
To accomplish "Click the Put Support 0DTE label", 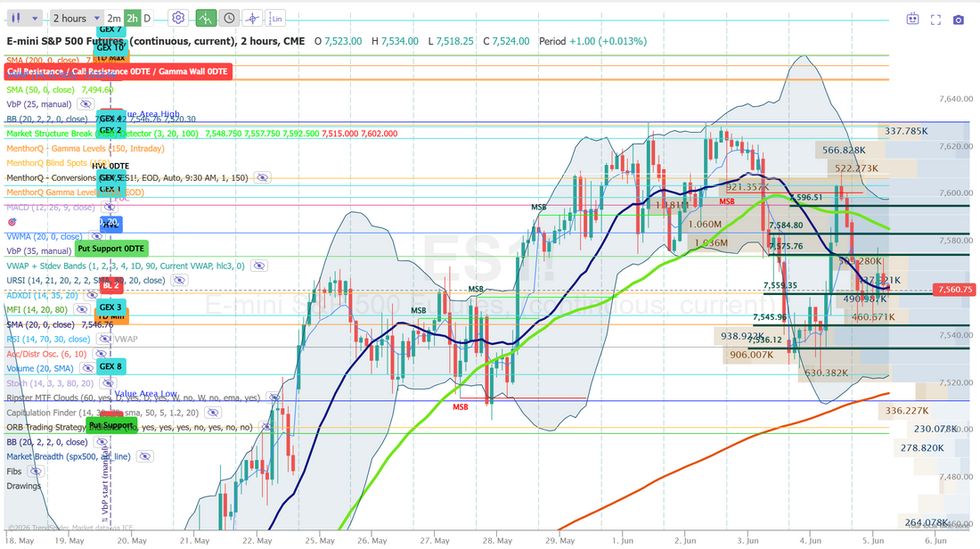I will pos(112,249).
